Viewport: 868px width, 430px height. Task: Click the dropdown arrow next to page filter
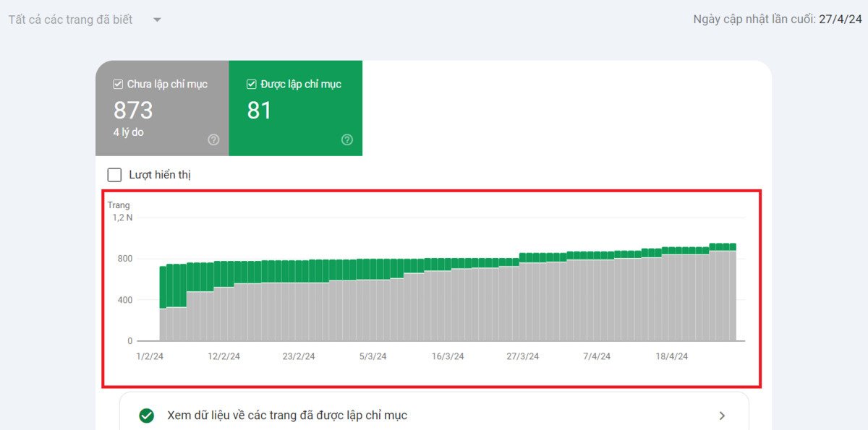156,19
